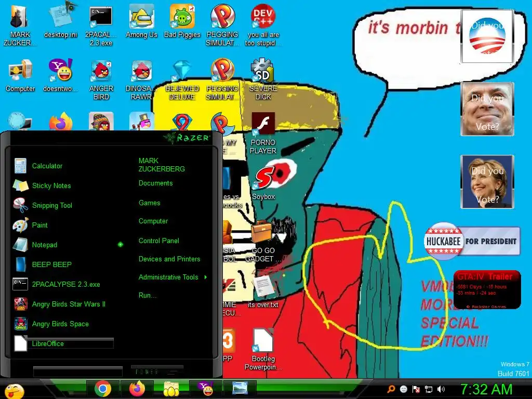The width and height of the screenshot is (532, 399).
Task: Launch Firefox from the taskbar
Action: (x=137, y=389)
